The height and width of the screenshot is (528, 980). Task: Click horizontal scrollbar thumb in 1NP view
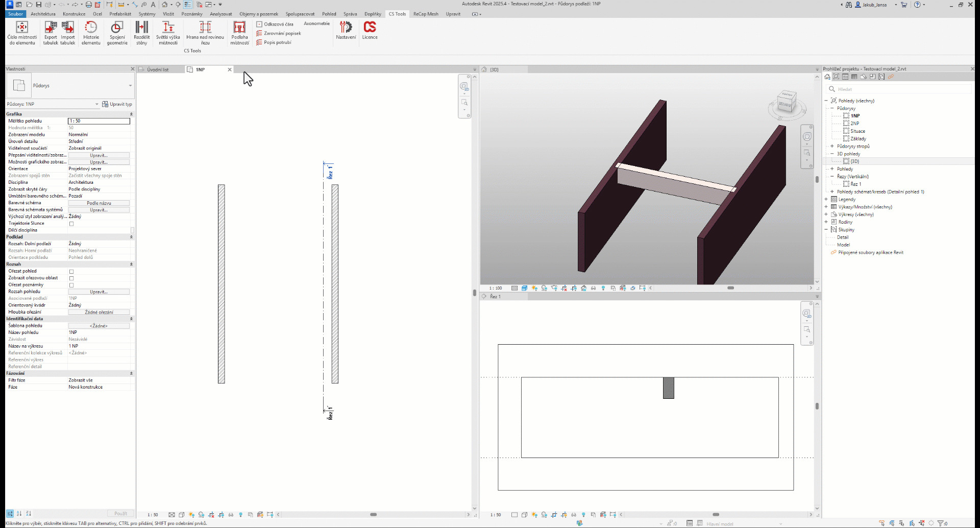tap(373, 515)
